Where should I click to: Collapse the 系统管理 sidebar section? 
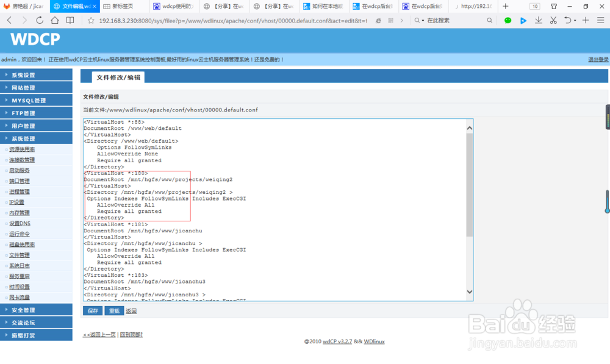(x=36, y=138)
